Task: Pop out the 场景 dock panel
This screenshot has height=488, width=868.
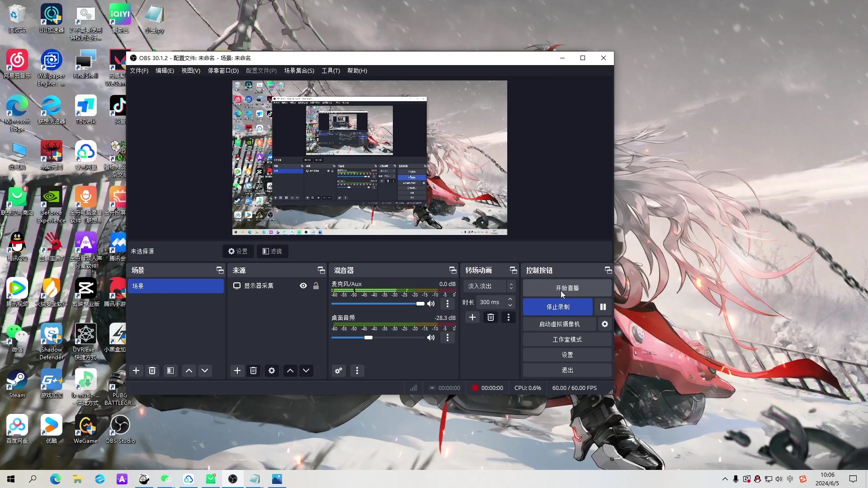Action: 220,270
